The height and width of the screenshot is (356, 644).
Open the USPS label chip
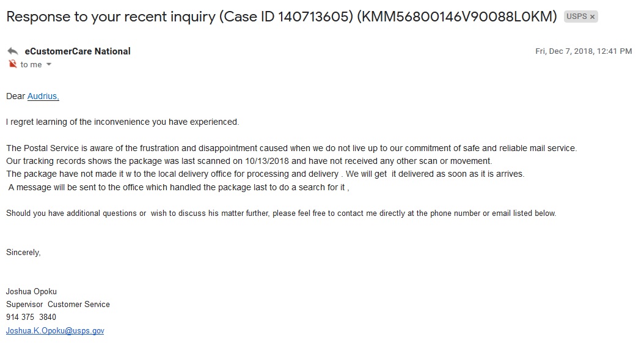[x=577, y=17]
